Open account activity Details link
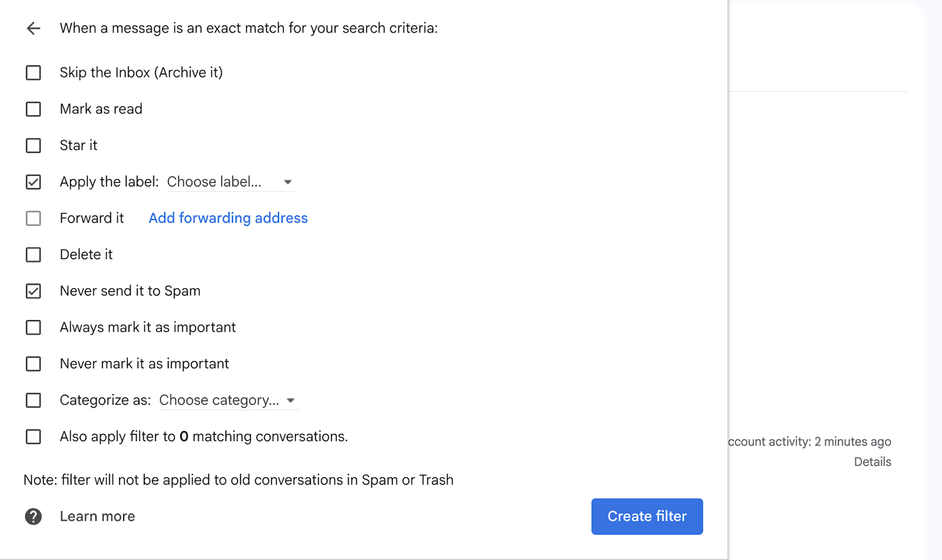The height and width of the screenshot is (560, 942). pyautogui.click(x=872, y=462)
